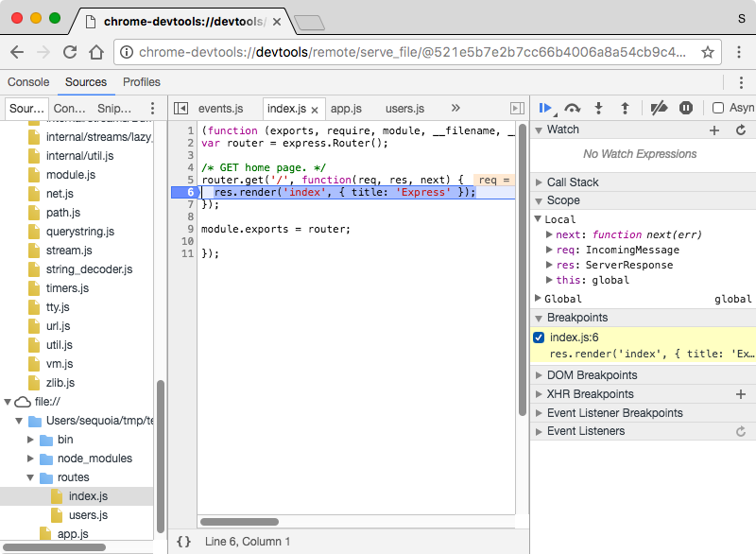756x554 pixels.
Task: Collapse the Local scope group
Action: click(x=538, y=219)
